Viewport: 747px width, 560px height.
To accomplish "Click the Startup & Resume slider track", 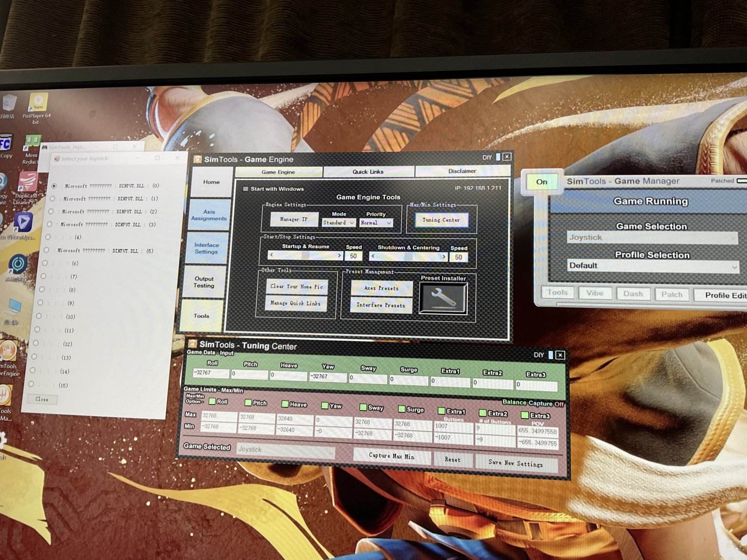I will [305, 256].
